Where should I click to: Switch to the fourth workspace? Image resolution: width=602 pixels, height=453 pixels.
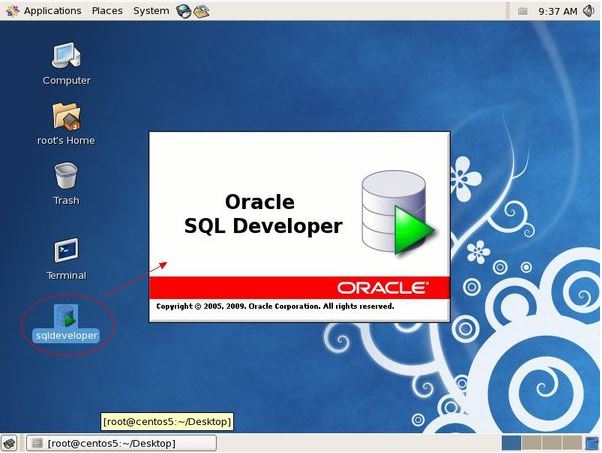(x=572, y=443)
